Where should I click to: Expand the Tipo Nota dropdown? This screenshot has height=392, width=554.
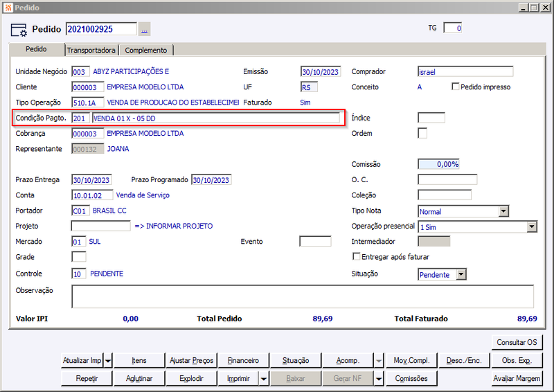503,211
